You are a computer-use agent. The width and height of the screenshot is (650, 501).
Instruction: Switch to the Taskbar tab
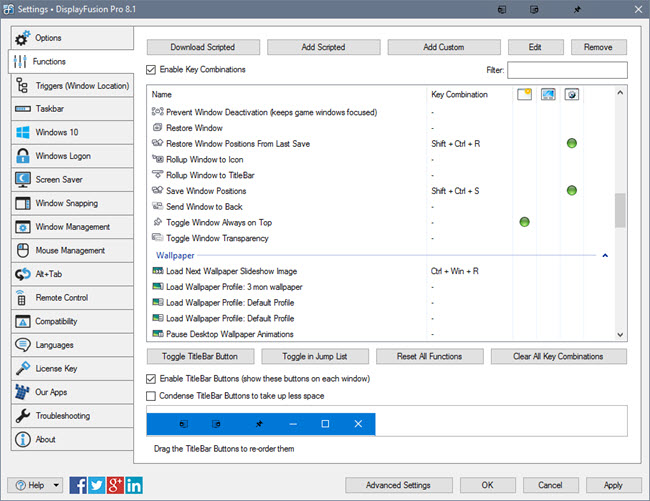(72, 109)
